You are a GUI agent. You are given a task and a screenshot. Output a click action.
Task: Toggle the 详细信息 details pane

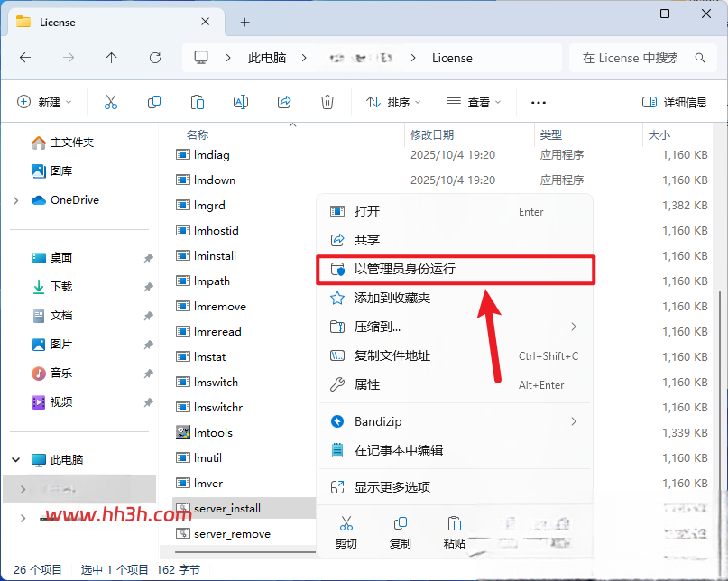(x=674, y=102)
